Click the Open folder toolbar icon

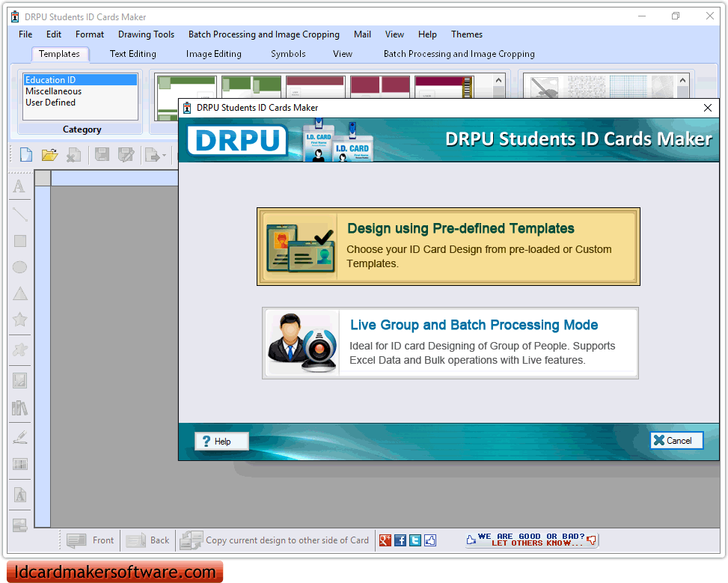click(x=49, y=155)
